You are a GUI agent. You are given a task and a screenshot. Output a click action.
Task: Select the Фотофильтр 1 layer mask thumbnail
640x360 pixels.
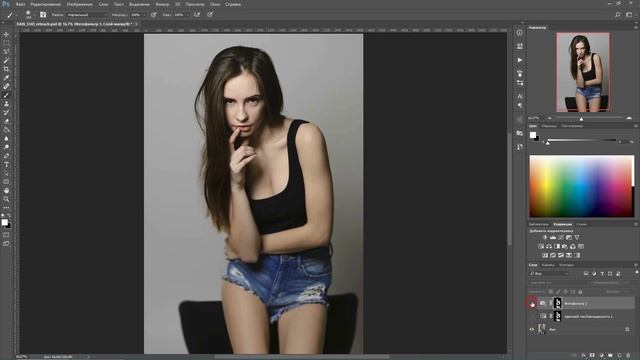558,303
